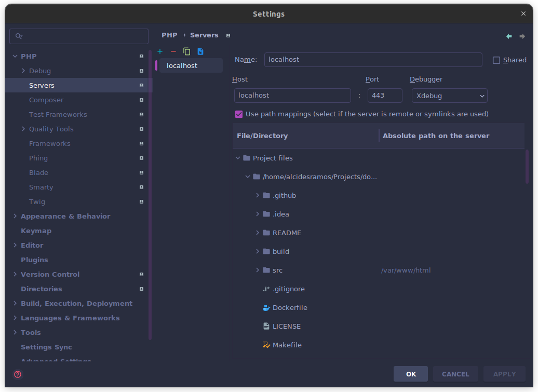Image resolution: width=538 pixels, height=392 pixels.
Task: Select Servers in the settings tree
Action: click(77, 85)
